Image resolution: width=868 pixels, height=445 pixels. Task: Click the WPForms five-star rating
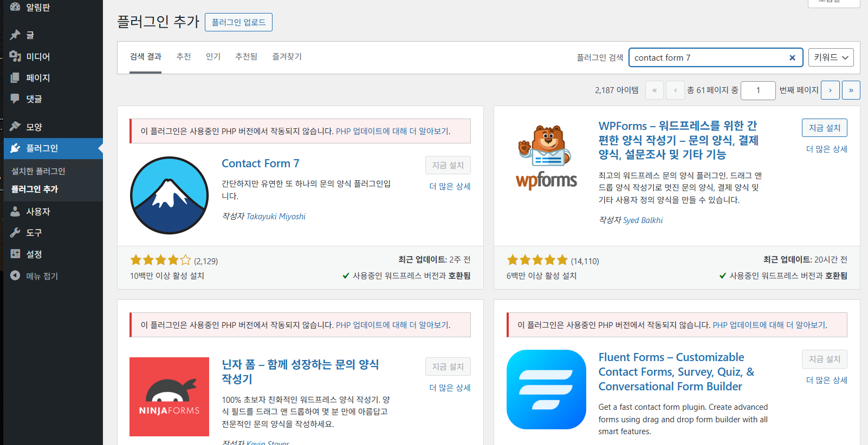pos(537,260)
